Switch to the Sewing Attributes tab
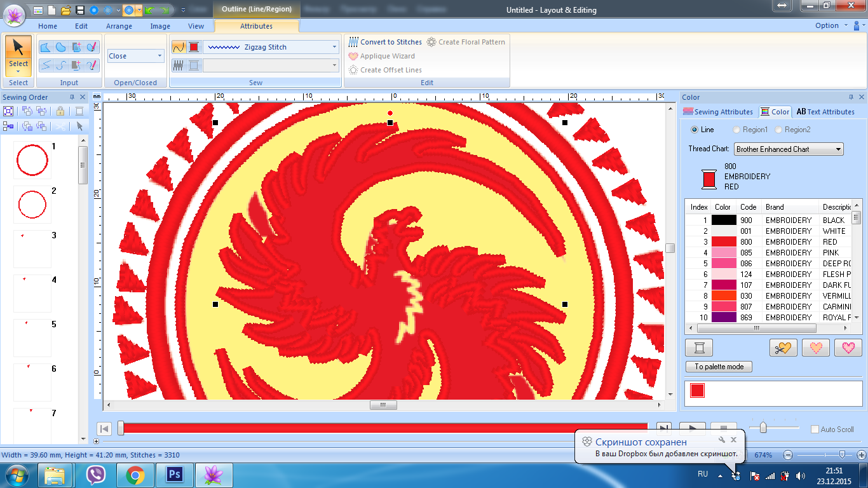 pos(718,112)
